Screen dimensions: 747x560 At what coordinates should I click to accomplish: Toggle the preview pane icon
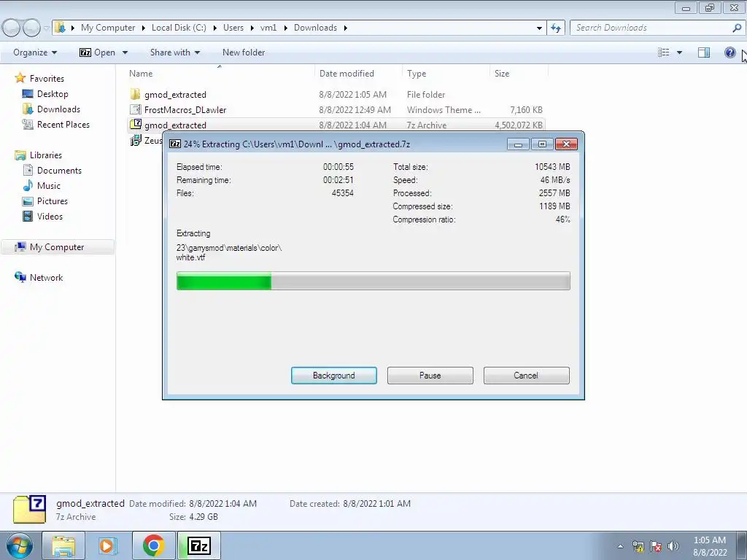pyautogui.click(x=704, y=52)
